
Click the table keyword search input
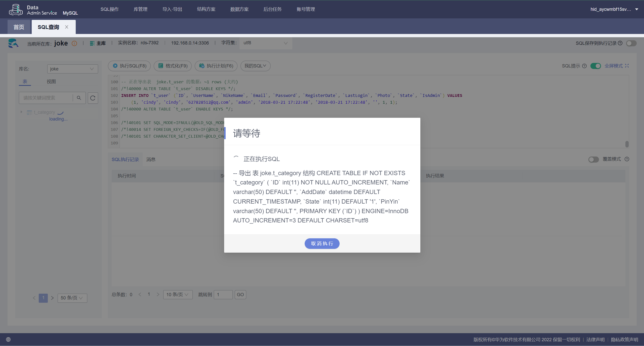pyautogui.click(x=46, y=98)
